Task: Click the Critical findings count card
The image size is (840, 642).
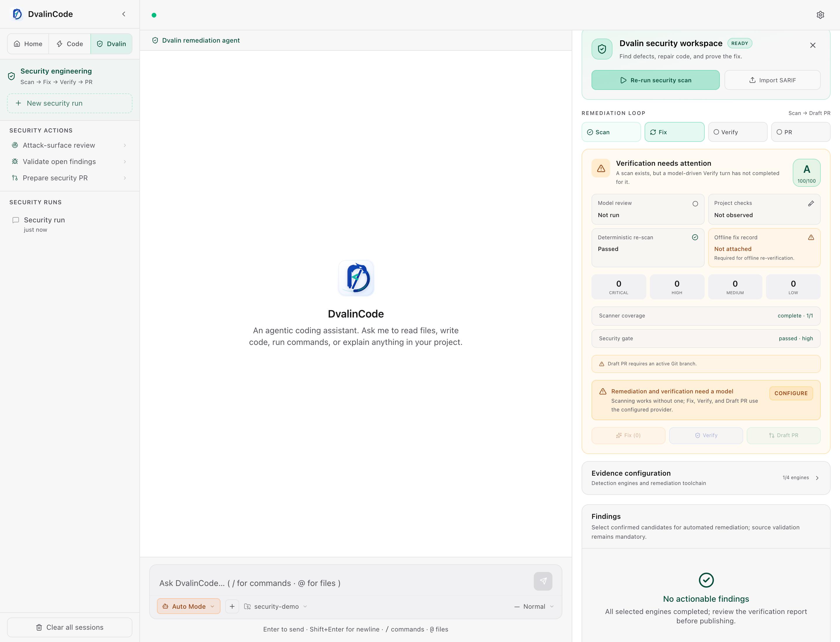Action: [x=618, y=287]
